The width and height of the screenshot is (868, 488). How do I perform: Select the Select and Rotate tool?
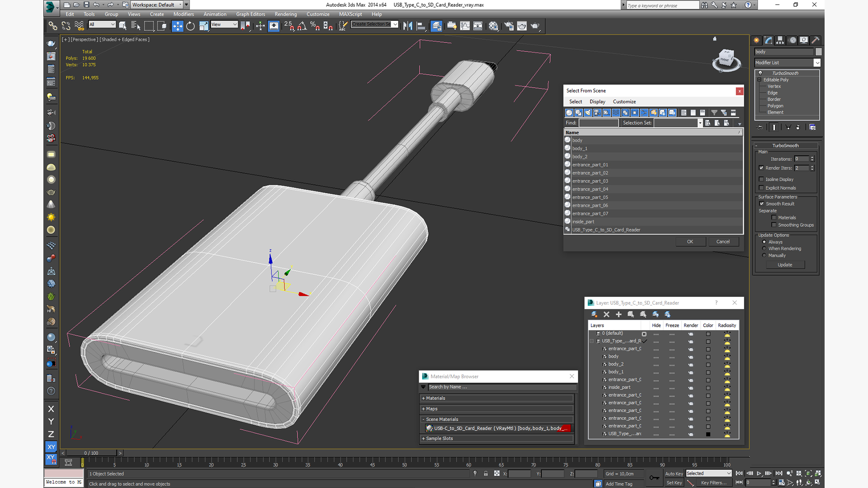pos(190,26)
